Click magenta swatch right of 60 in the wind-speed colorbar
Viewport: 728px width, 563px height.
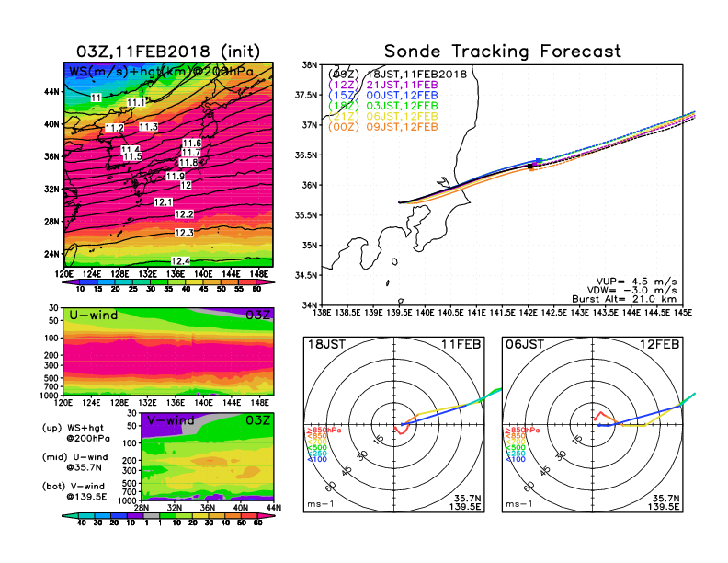tap(266, 282)
